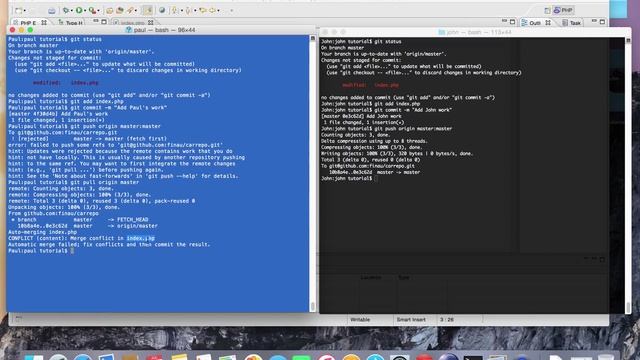
Task: Close the index.php editor tab
Action: tap(151, 22)
